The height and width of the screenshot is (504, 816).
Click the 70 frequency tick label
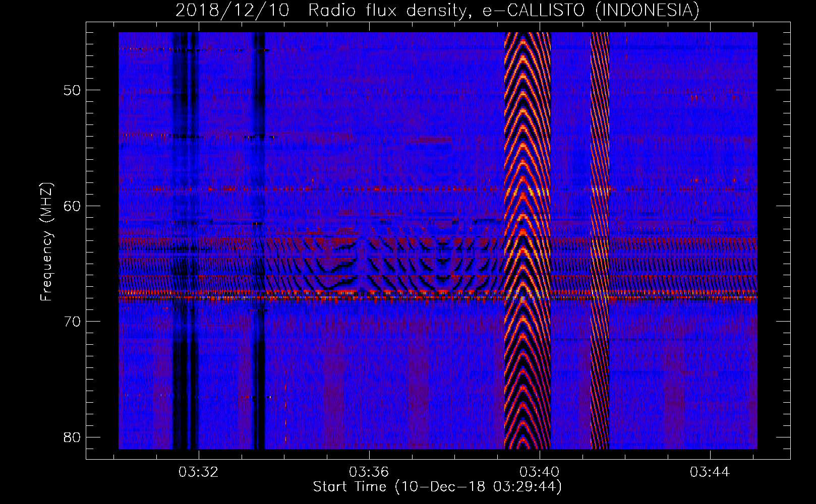tap(73, 322)
